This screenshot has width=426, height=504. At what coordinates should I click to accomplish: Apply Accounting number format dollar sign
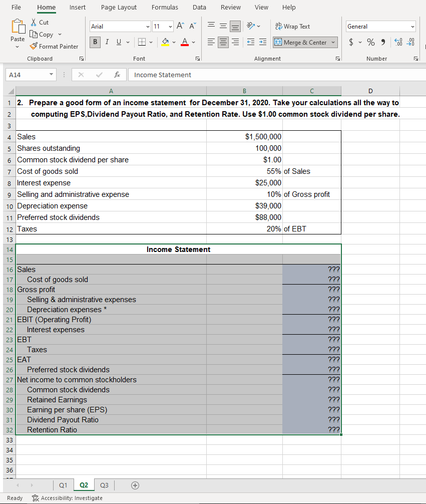[351, 42]
